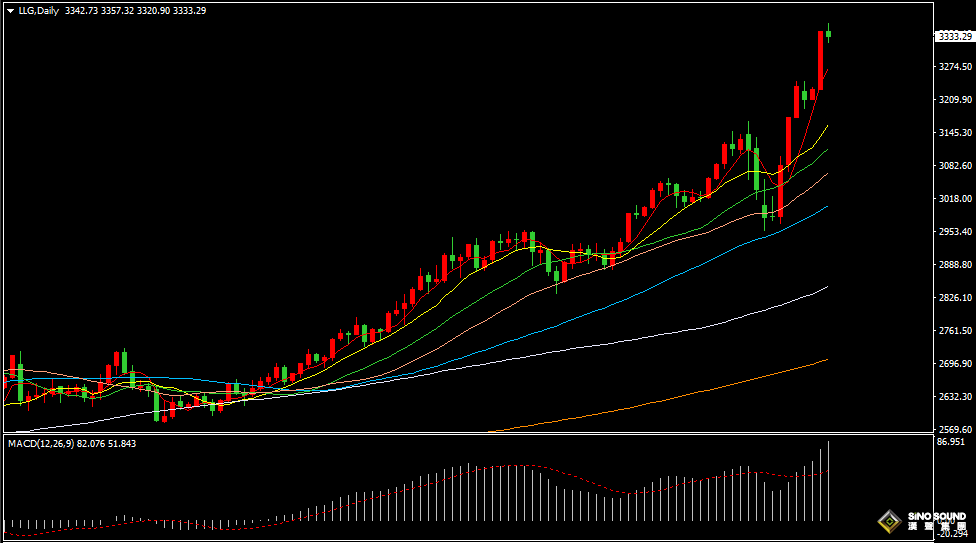Click the latest green candlestick at chart top
This screenshot has width=976, height=543.
tap(829, 34)
